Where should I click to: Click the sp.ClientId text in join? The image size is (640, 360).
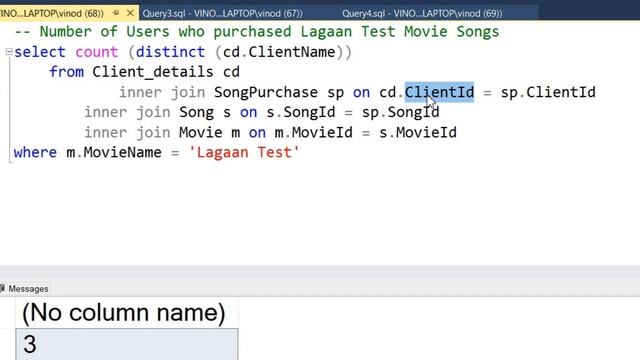coord(548,92)
